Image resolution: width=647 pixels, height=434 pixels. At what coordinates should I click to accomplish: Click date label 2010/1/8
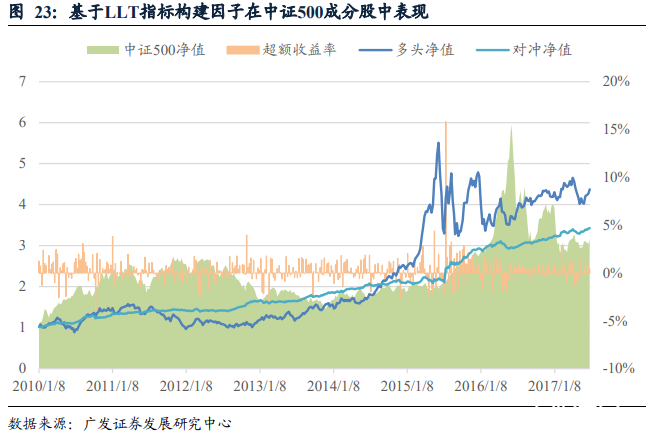[39, 386]
